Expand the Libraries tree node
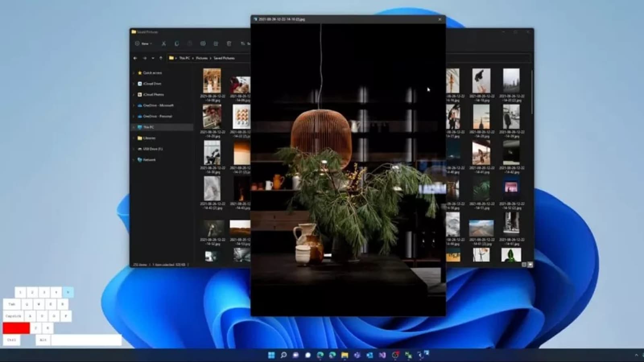The height and width of the screenshot is (362, 644). tap(134, 138)
